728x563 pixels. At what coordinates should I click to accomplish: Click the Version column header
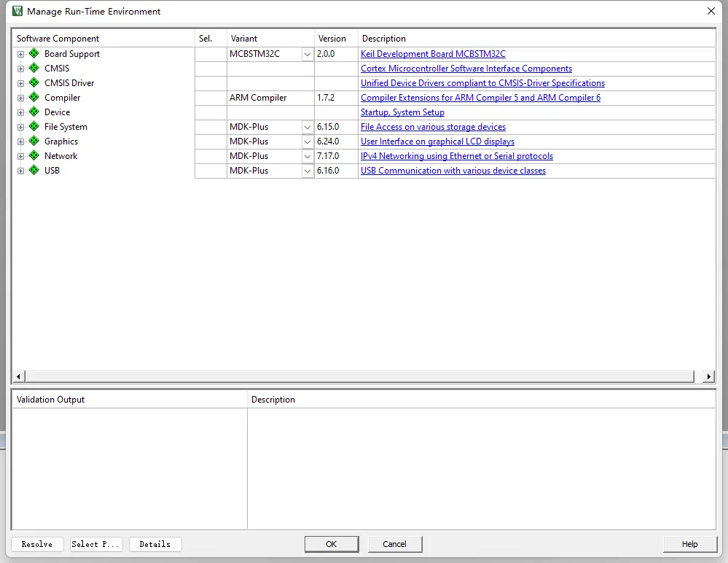pyautogui.click(x=336, y=39)
